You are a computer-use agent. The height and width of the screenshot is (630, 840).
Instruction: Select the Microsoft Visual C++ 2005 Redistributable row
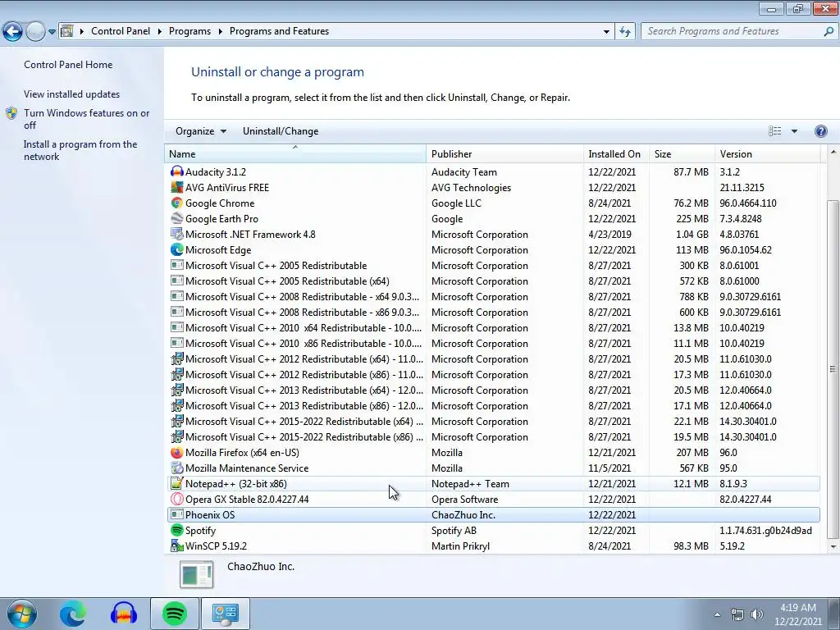coord(493,265)
